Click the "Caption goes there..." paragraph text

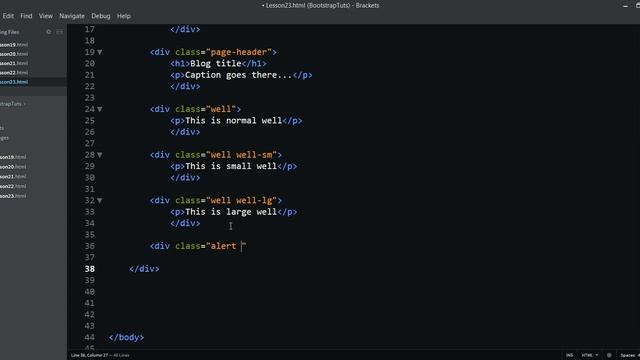(239, 76)
